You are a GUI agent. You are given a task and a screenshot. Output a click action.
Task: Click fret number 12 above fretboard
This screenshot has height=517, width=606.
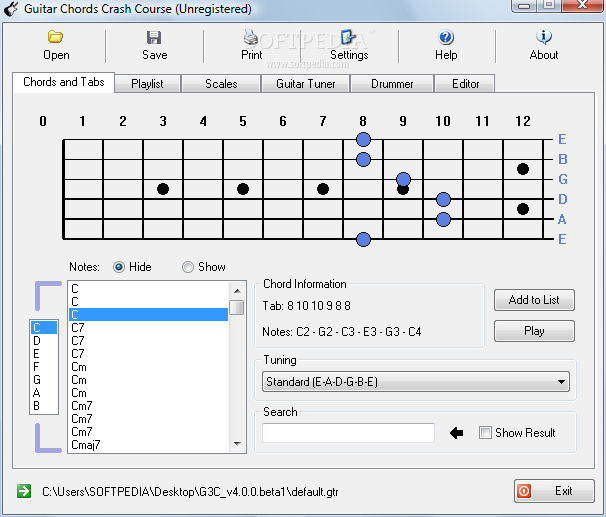pyautogui.click(x=523, y=121)
